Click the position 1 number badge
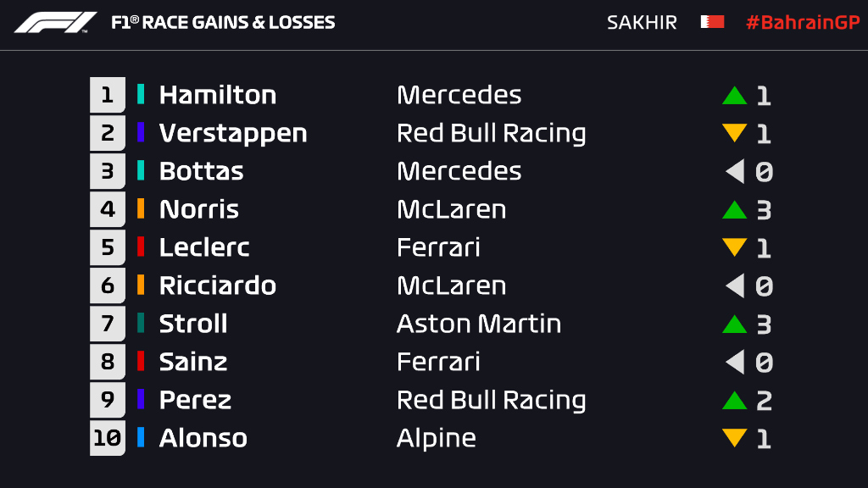The image size is (868, 488). pos(107,95)
